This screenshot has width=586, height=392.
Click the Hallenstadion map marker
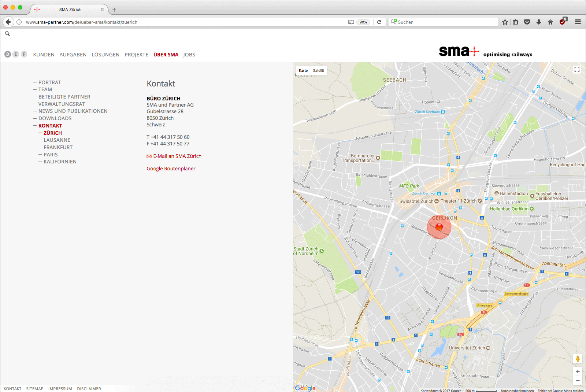[x=497, y=193]
